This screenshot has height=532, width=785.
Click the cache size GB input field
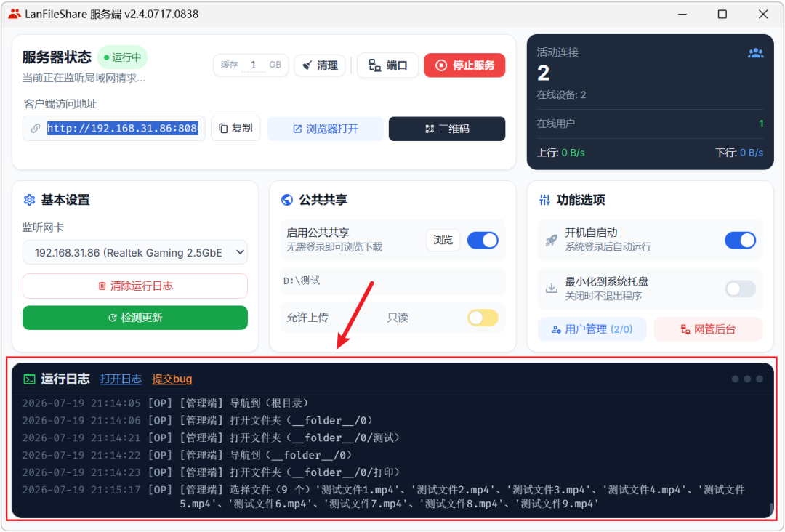pyautogui.click(x=254, y=65)
